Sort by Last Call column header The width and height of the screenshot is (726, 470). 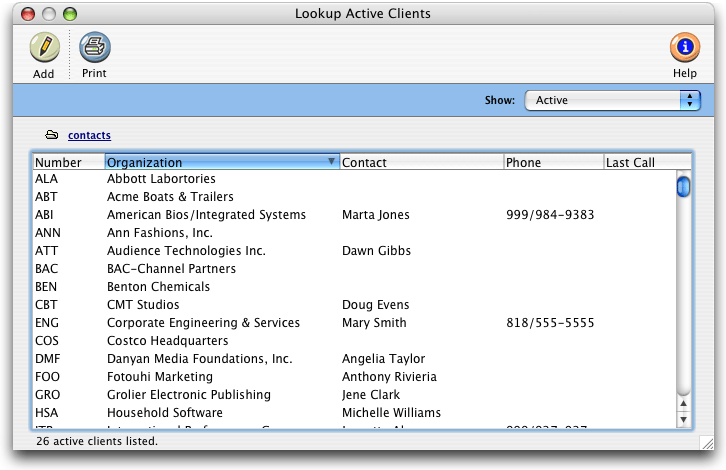[x=647, y=162]
